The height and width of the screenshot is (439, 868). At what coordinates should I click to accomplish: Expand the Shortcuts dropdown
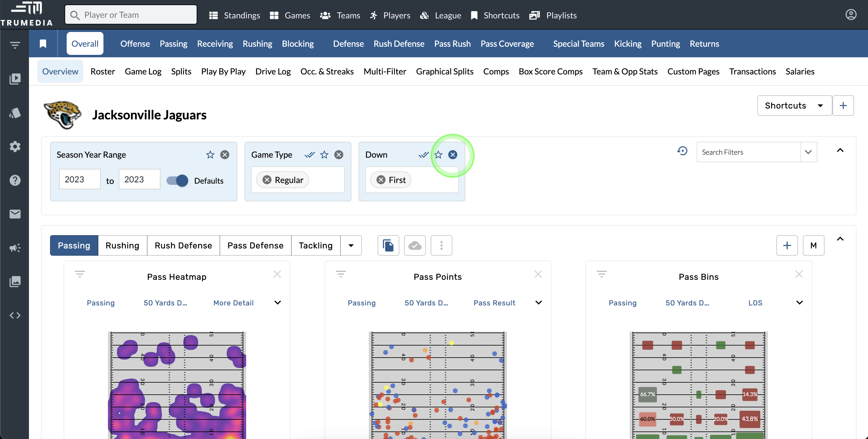(794, 106)
